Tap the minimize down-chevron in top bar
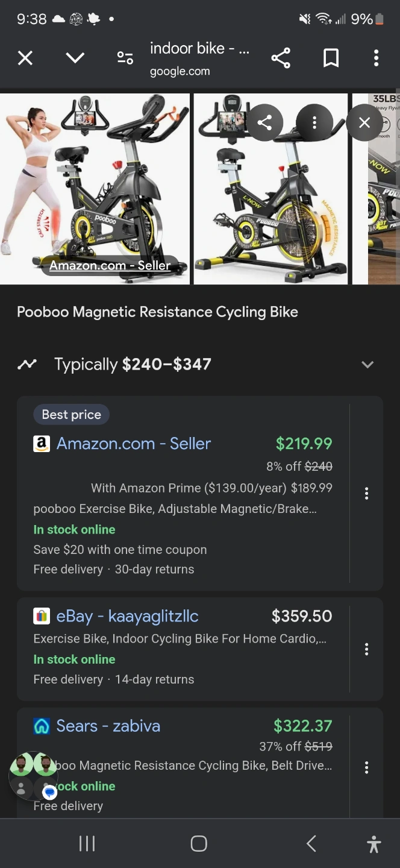This screenshot has width=400, height=868. click(x=75, y=58)
